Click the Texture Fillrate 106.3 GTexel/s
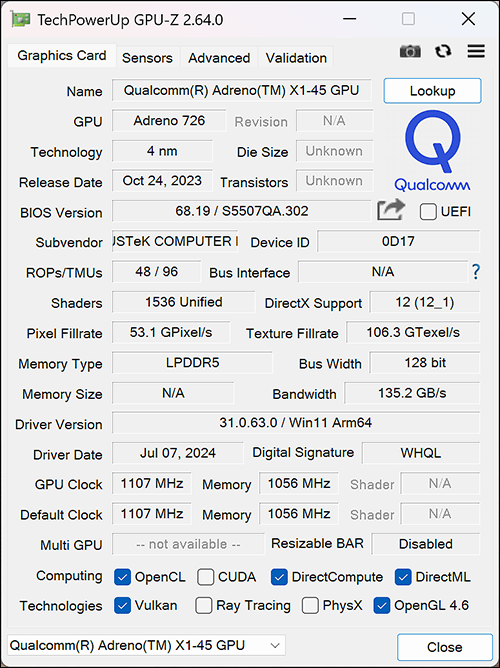 click(413, 332)
